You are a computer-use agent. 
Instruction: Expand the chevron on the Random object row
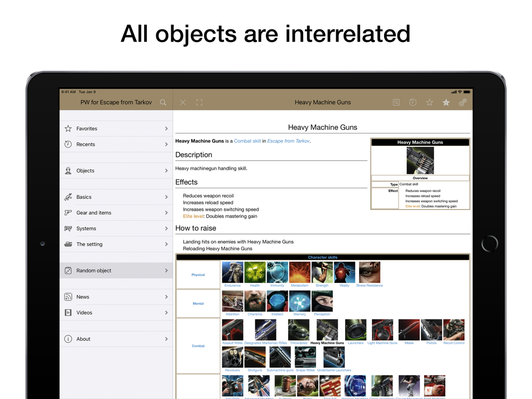click(166, 270)
